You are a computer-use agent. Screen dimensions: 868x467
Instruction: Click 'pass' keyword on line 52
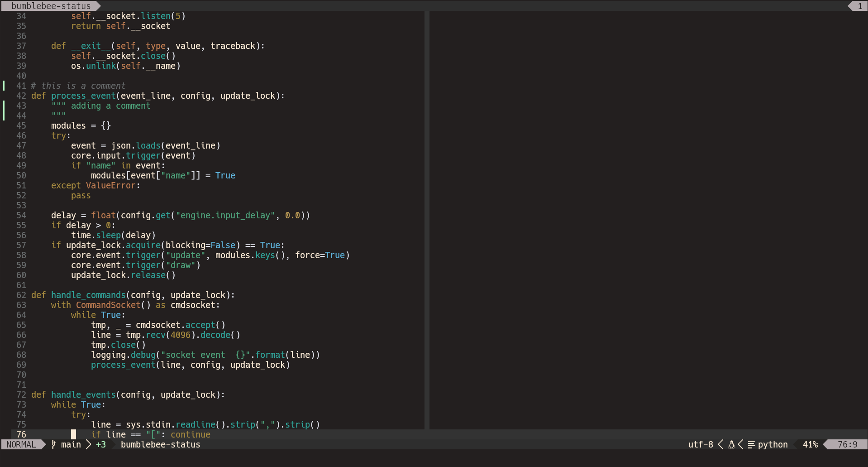pos(81,195)
